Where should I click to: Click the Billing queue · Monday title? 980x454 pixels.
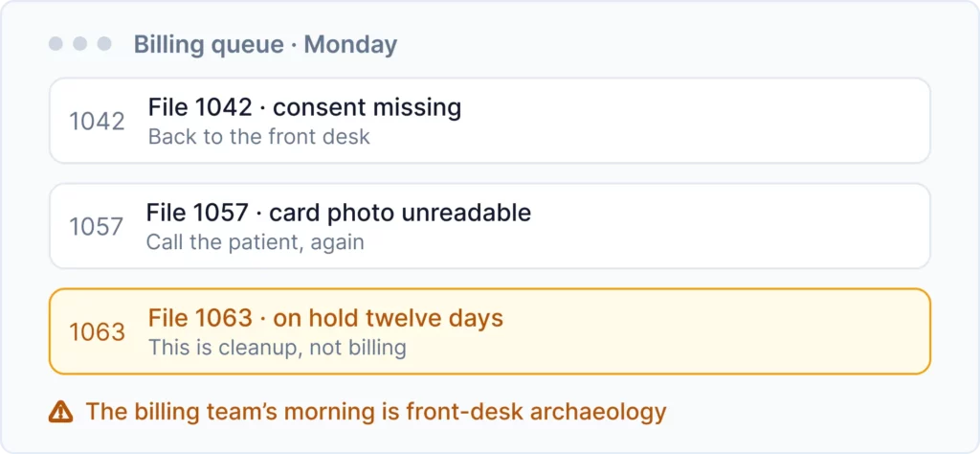[266, 45]
